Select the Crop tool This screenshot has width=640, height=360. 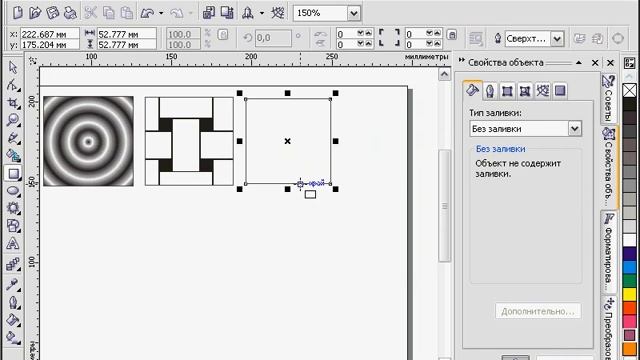13,102
